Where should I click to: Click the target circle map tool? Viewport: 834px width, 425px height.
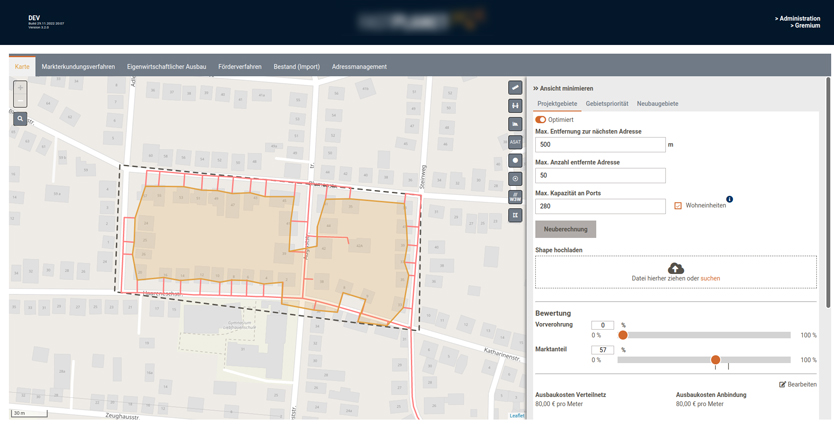point(515,179)
